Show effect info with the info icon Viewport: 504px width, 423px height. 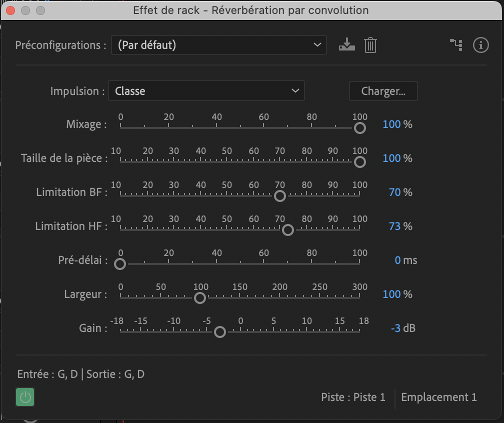pos(481,45)
